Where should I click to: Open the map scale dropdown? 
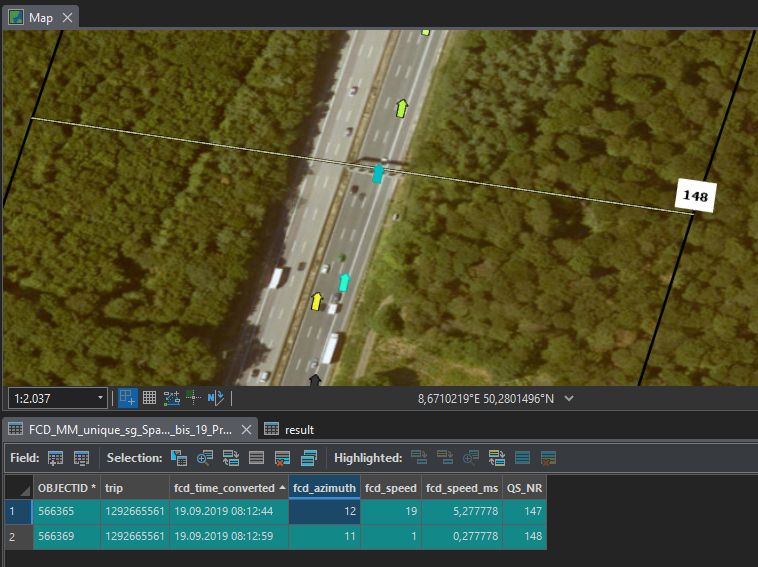[x=100, y=398]
